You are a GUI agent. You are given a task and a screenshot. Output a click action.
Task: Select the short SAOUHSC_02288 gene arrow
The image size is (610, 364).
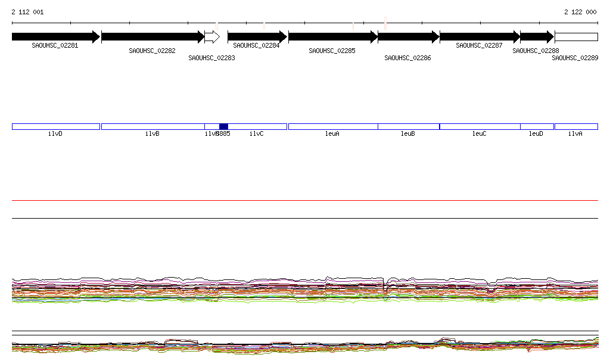pos(537,37)
